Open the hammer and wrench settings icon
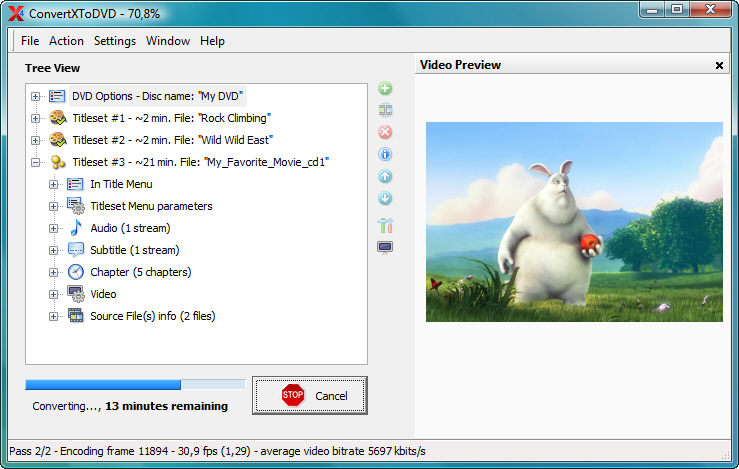 click(x=385, y=225)
